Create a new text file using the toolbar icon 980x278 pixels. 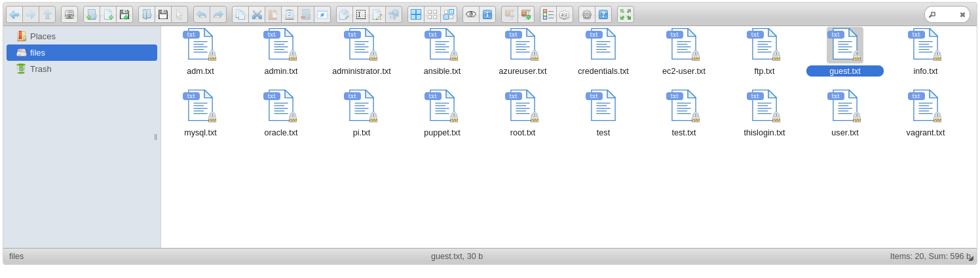coord(108,14)
